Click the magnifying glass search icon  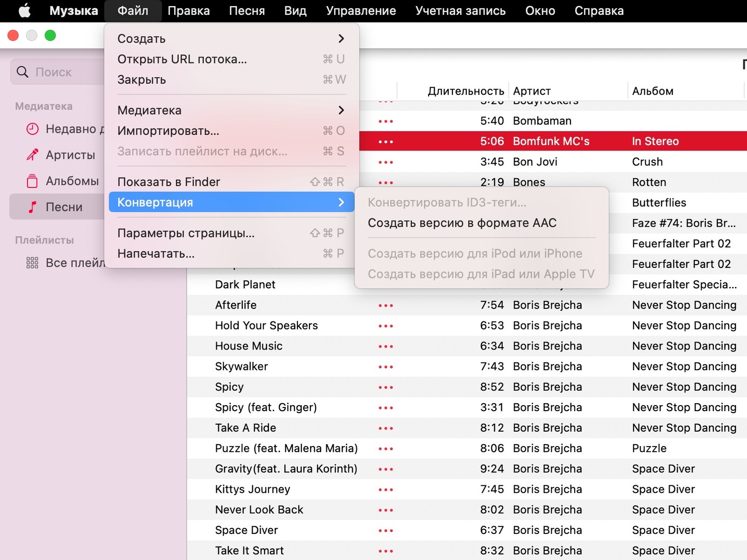click(x=22, y=72)
